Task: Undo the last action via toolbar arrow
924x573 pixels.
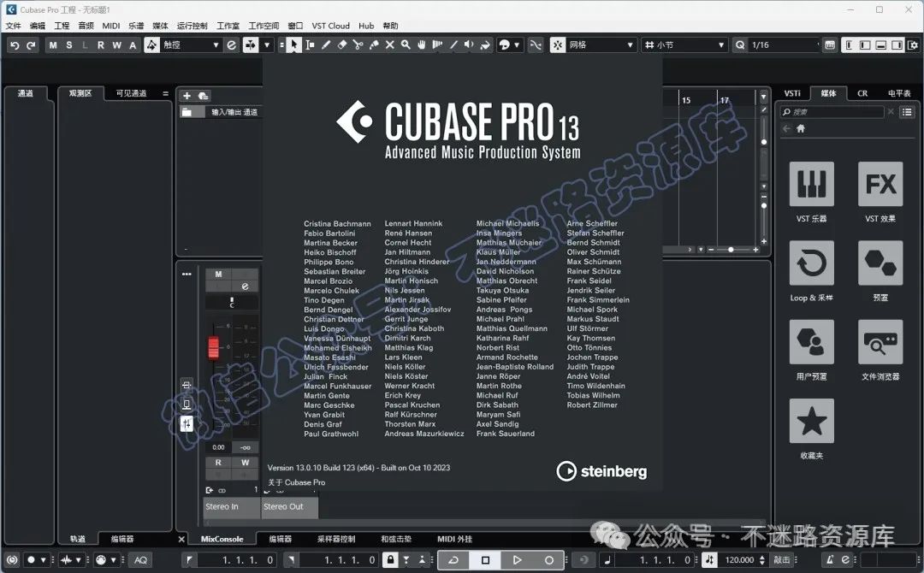Action: 15,44
